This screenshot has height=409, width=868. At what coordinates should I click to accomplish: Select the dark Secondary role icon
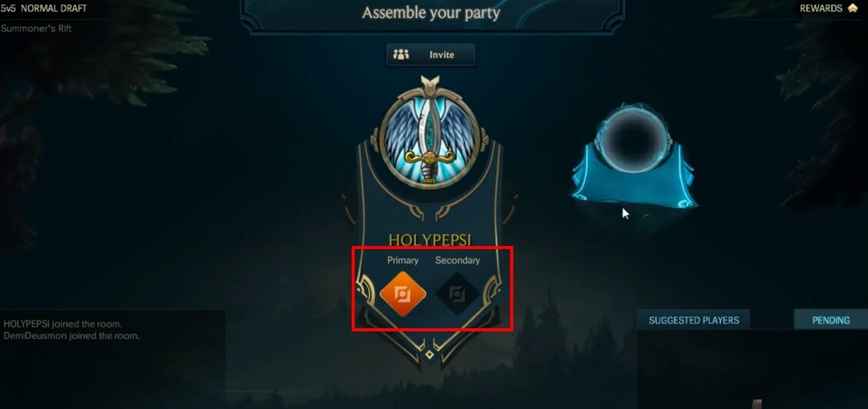click(x=457, y=294)
